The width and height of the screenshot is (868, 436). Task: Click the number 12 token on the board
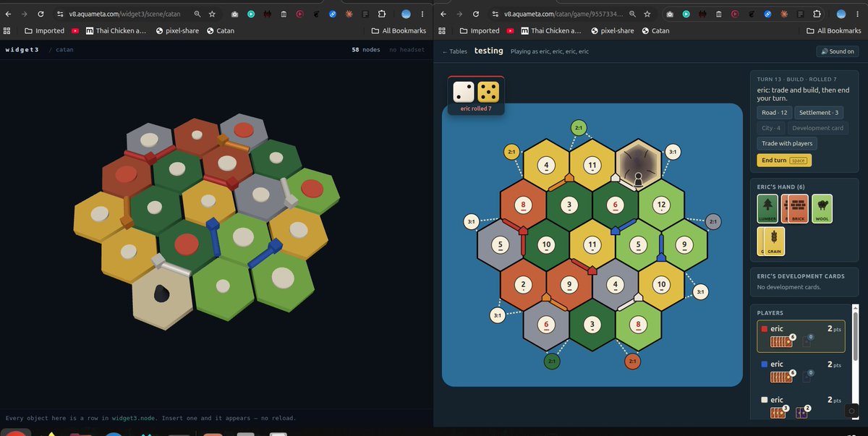(661, 205)
